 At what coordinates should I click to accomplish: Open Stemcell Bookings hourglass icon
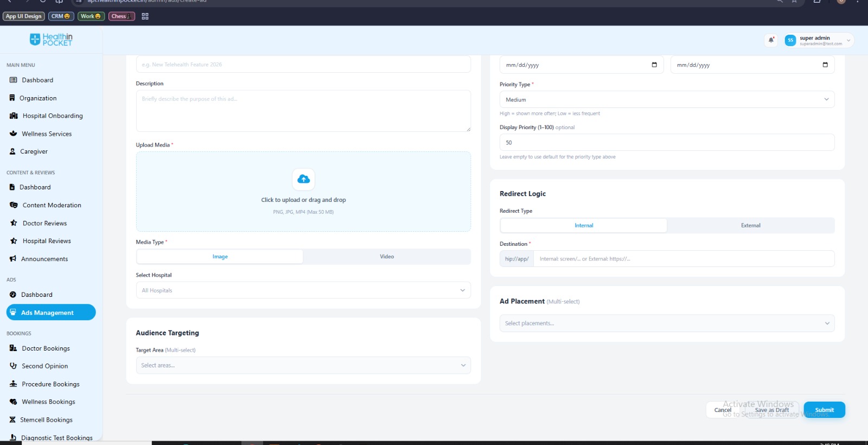coord(12,419)
